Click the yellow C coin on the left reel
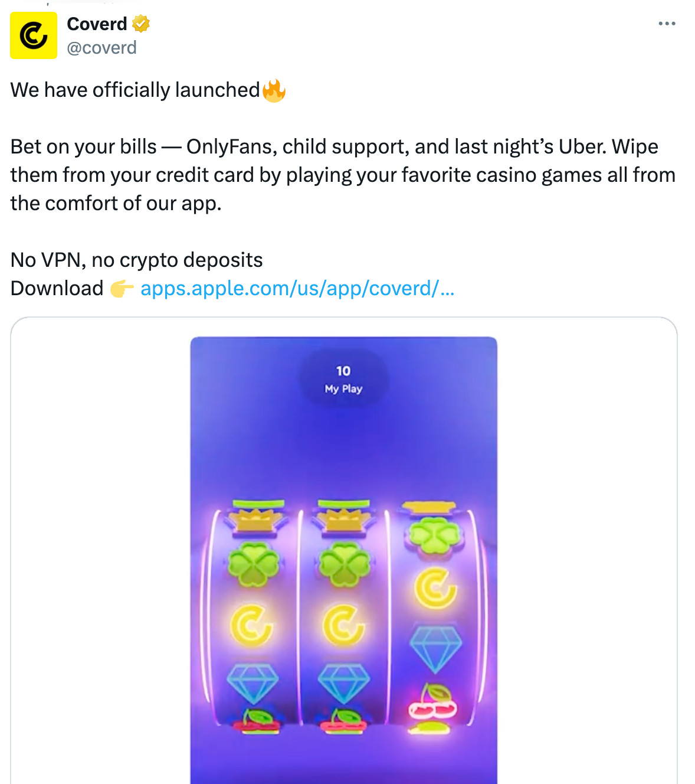The image size is (695, 784). click(x=251, y=625)
